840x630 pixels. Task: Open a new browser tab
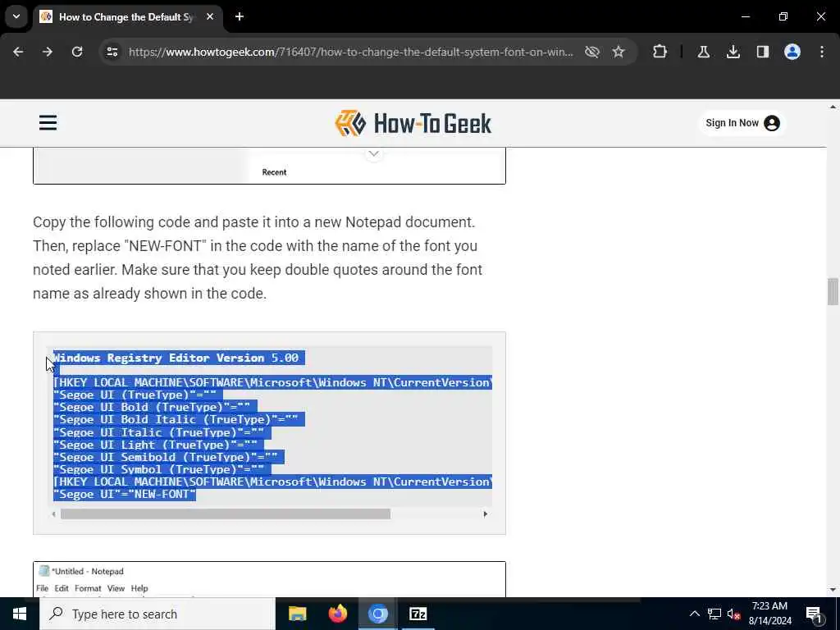[240, 16]
